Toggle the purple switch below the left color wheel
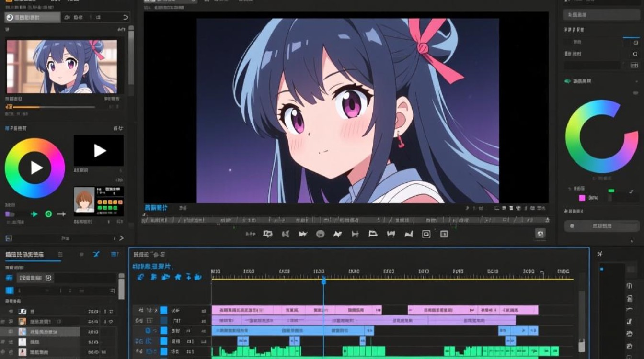 (x=10, y=214)
